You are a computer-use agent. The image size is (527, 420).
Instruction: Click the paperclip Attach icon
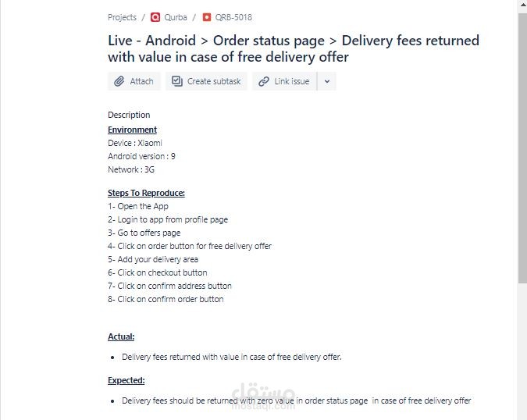[119, 81]
